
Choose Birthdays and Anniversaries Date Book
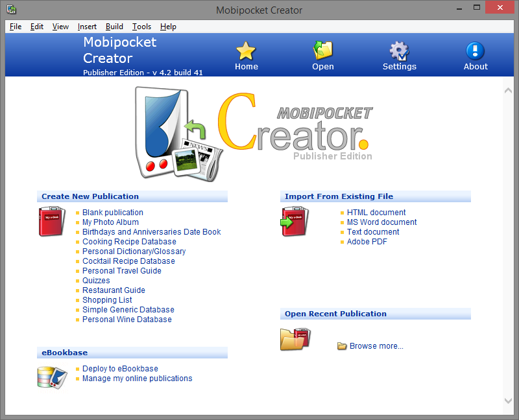(152, 232)
